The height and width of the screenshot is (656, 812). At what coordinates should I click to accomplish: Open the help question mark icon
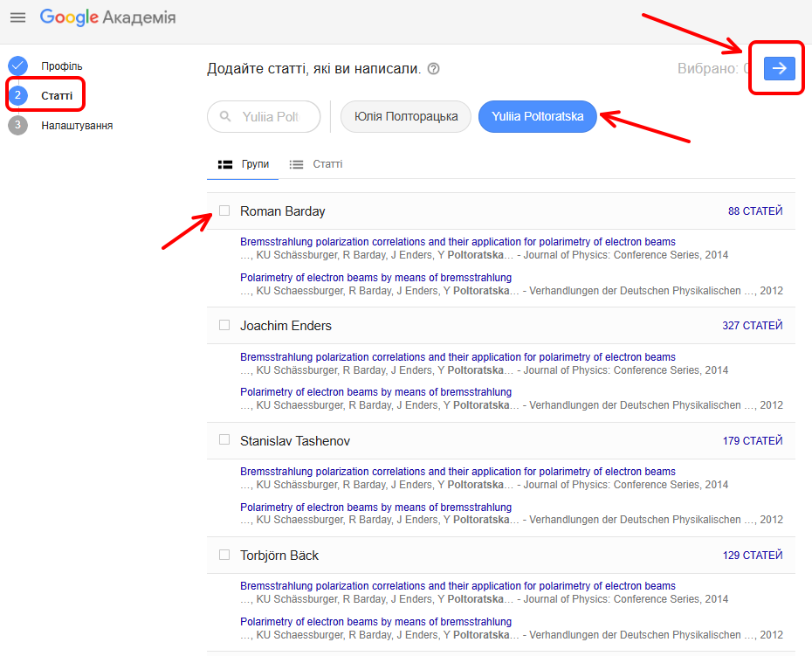(433, 68)
